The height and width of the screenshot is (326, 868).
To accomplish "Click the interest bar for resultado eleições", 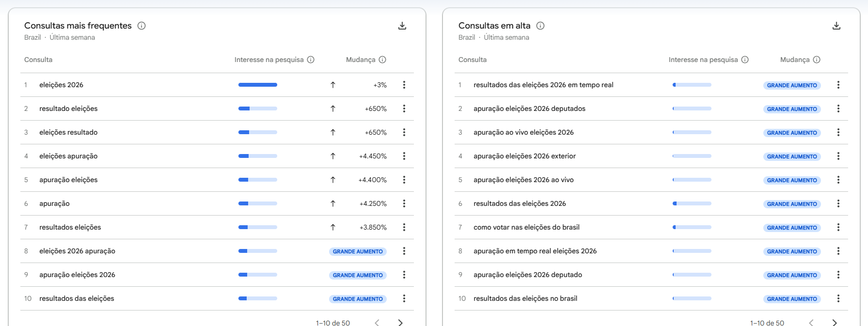I will coord(258,109).
